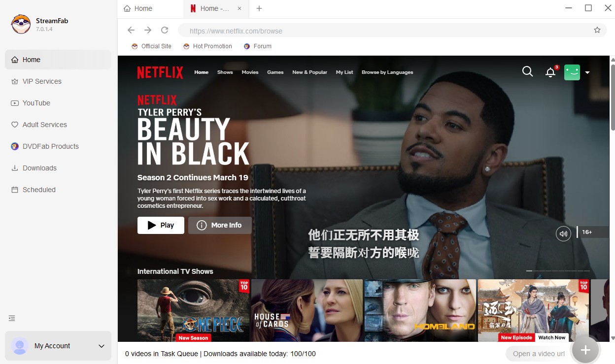
Task: Open Netflix search magnifier icon
Action: [x=527, y=72]
